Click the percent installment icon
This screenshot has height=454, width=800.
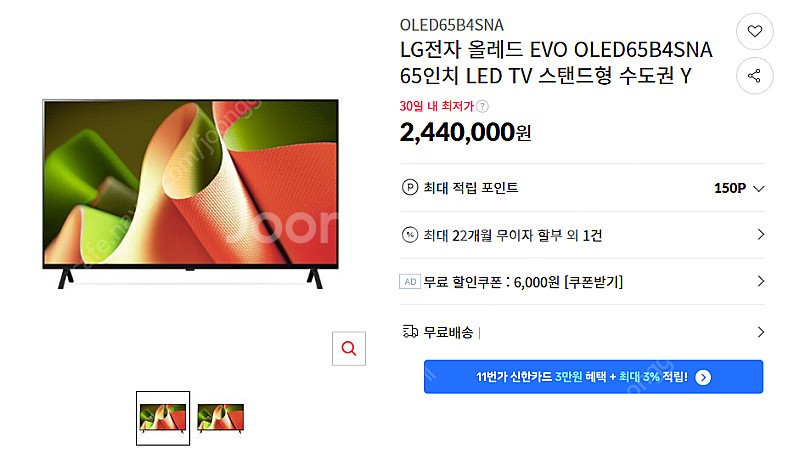pyautogui.click(x=410, y=235)
